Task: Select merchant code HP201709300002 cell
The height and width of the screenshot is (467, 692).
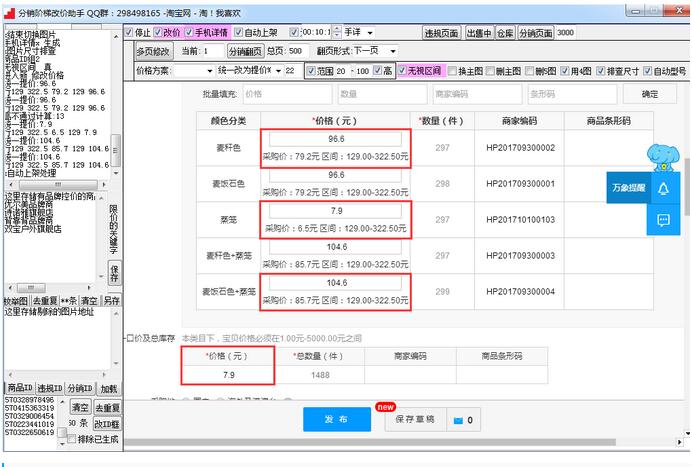Action: (520, 148)
